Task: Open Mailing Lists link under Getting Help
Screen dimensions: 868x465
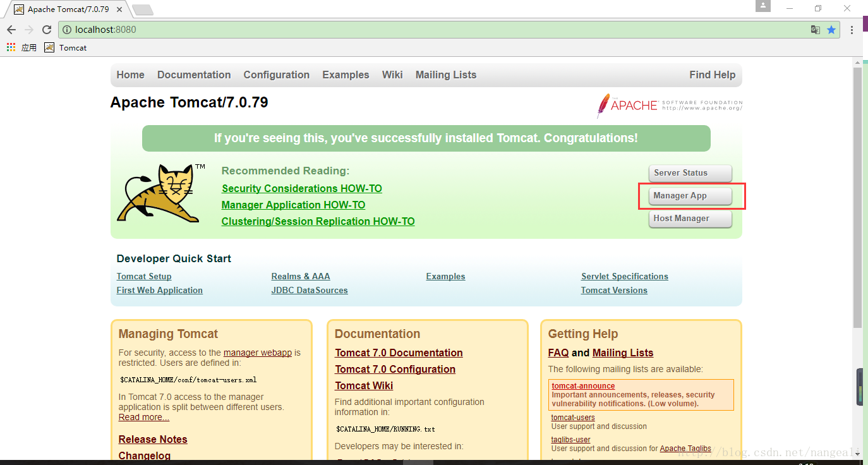Action: 623,353
